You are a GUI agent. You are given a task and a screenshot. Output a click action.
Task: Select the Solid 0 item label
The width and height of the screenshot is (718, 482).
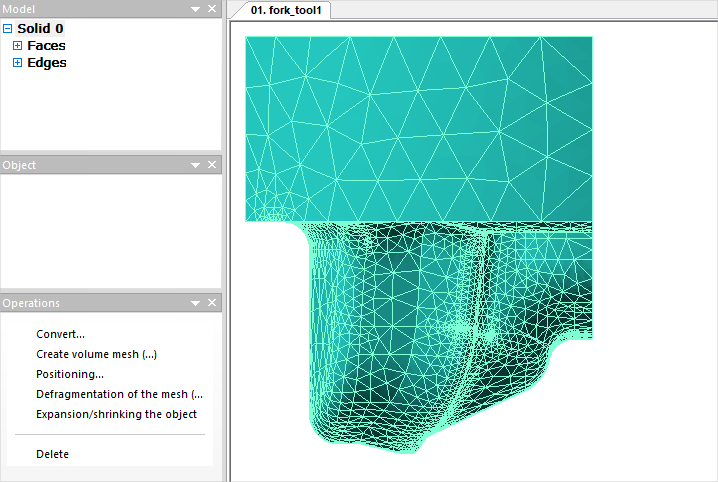[40, 29]
